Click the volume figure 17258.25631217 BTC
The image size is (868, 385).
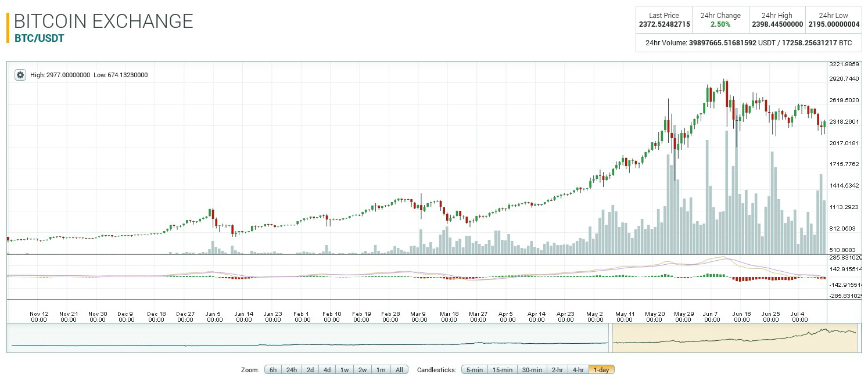pos(816,43)
